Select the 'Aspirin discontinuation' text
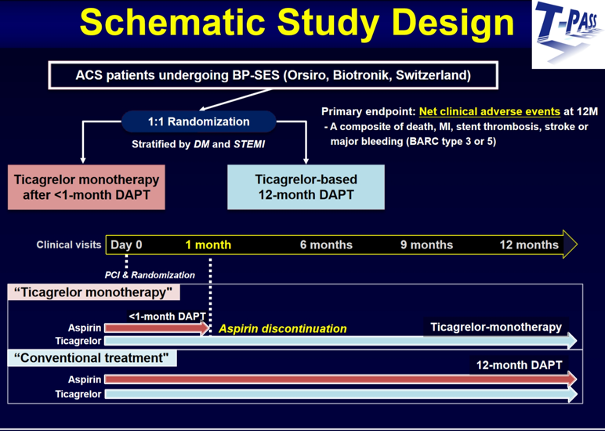Viewport: 606px width, 432px height. pyautogui.click(x=283, y=329)
